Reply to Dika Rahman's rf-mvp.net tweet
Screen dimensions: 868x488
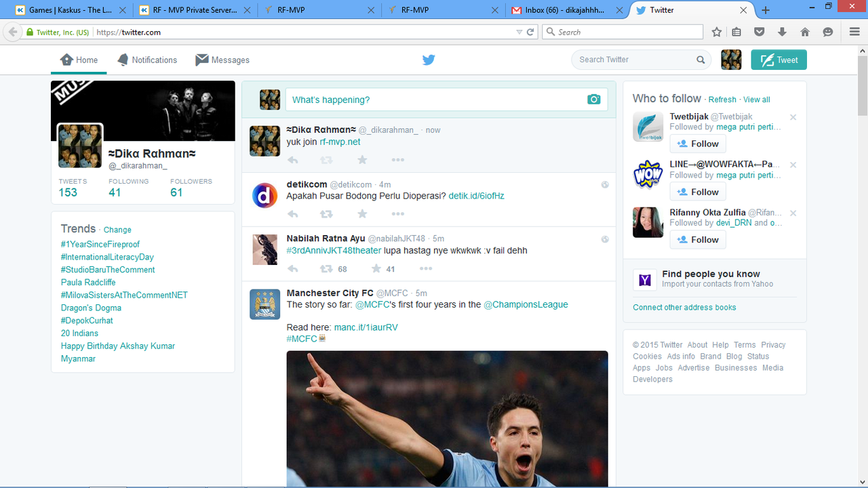coord(293,160)
